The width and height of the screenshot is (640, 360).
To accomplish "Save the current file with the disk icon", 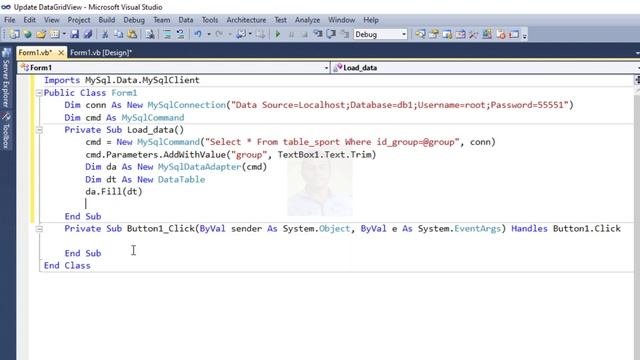I will (x=74, y=34).
